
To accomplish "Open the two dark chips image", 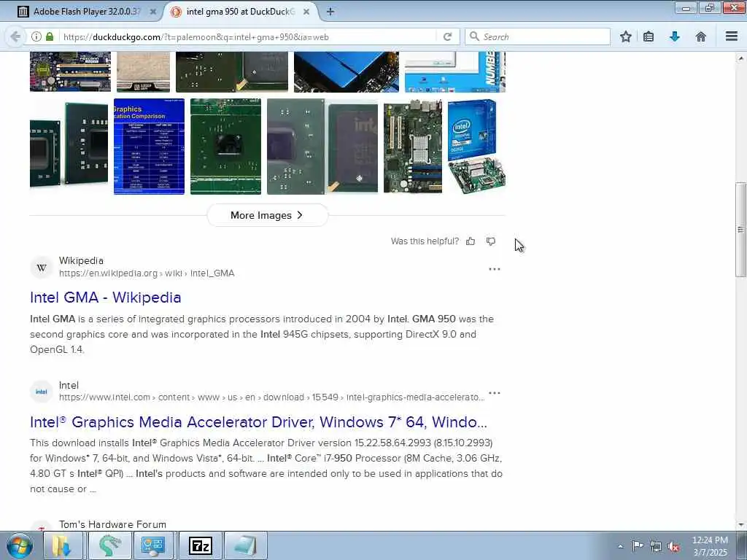I will (69, 147).
